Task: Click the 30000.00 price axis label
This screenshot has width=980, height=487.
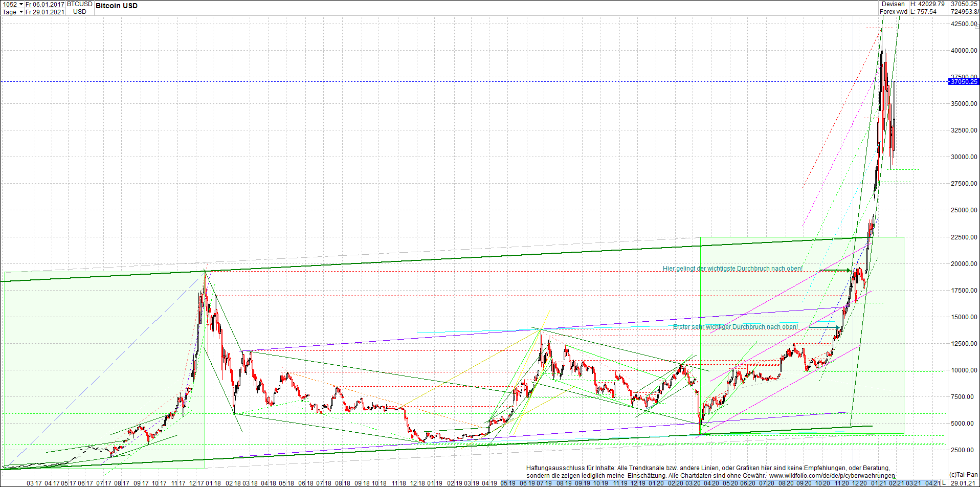Action: pyautogui.click(x=964, y=157)
